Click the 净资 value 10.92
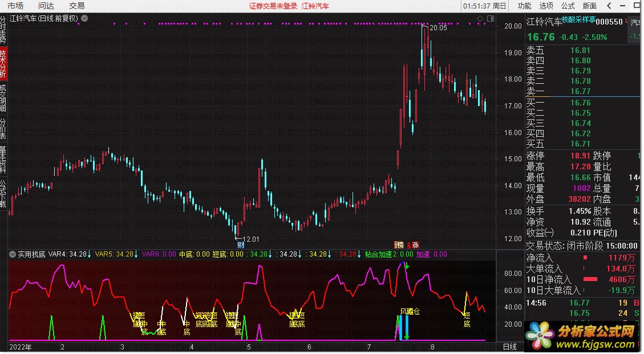The height and width of the screenshot is (354, 644). (580, 222)
